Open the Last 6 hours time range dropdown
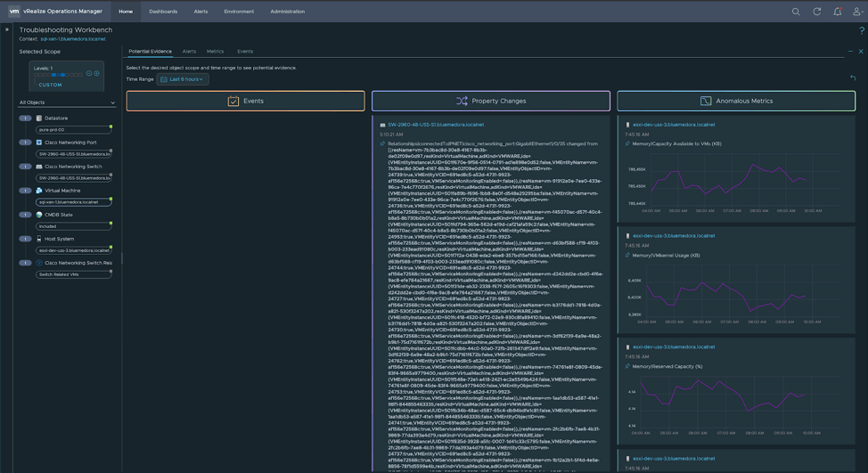This screenshot has height=473, width=868. (x=183, y=79)
